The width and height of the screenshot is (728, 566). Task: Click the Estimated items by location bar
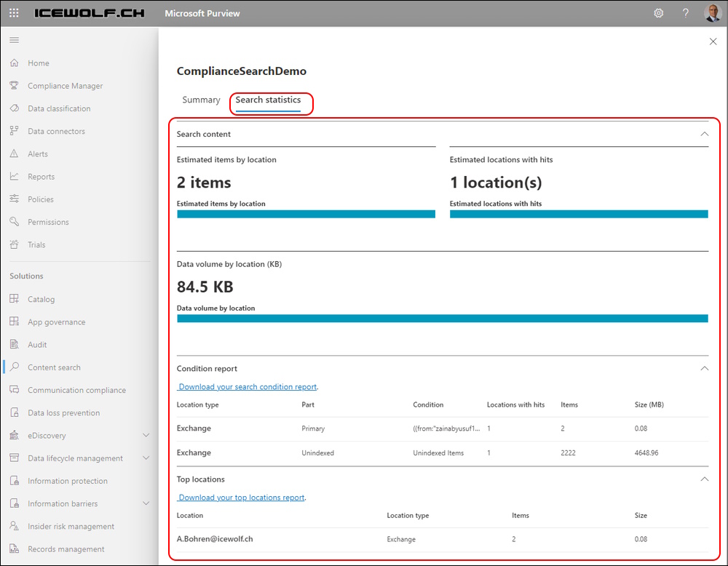[306, 215]
